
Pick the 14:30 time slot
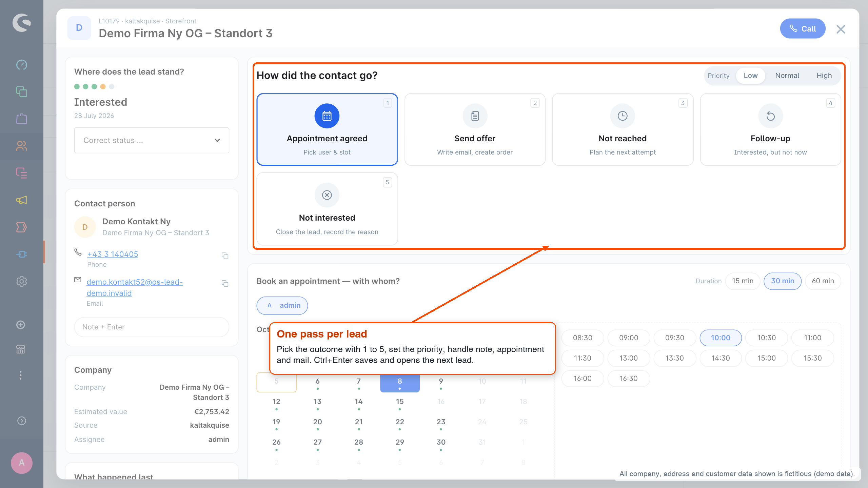pos(721,358)
